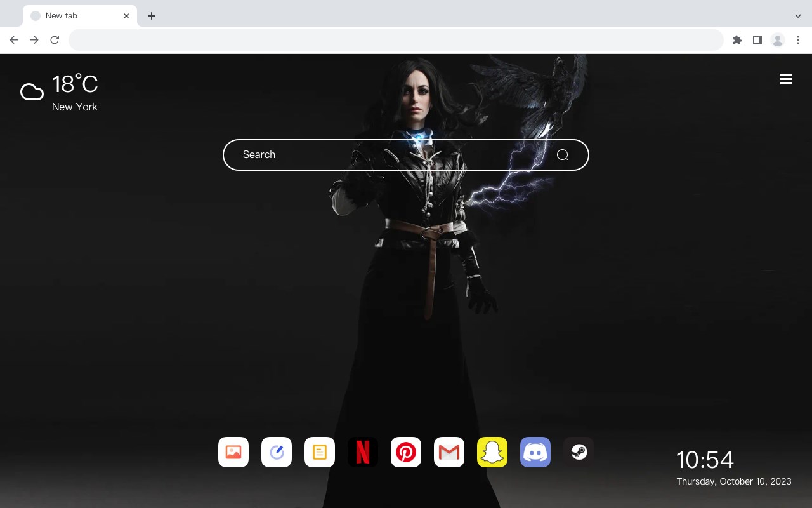Image resolution: width=812 pixels, height=508 pixels.
Task: Toggle the Chrome side panel
Action: click(757, 40)
